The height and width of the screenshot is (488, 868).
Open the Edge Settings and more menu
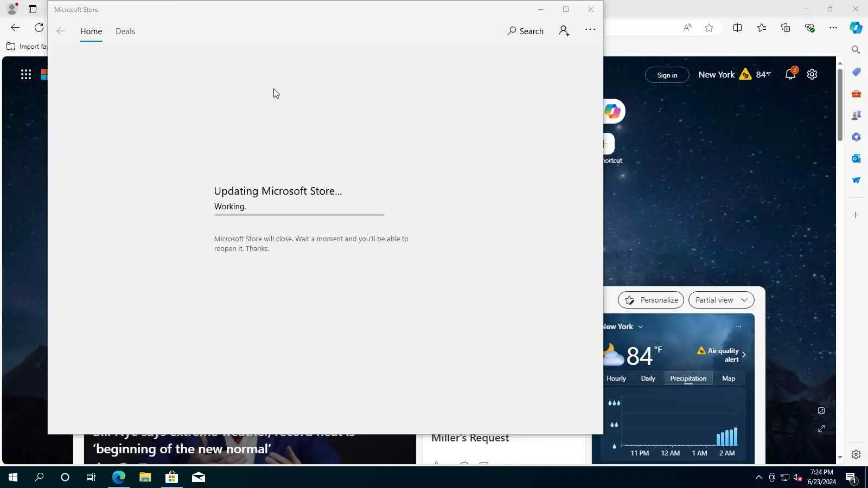[833, 28]
